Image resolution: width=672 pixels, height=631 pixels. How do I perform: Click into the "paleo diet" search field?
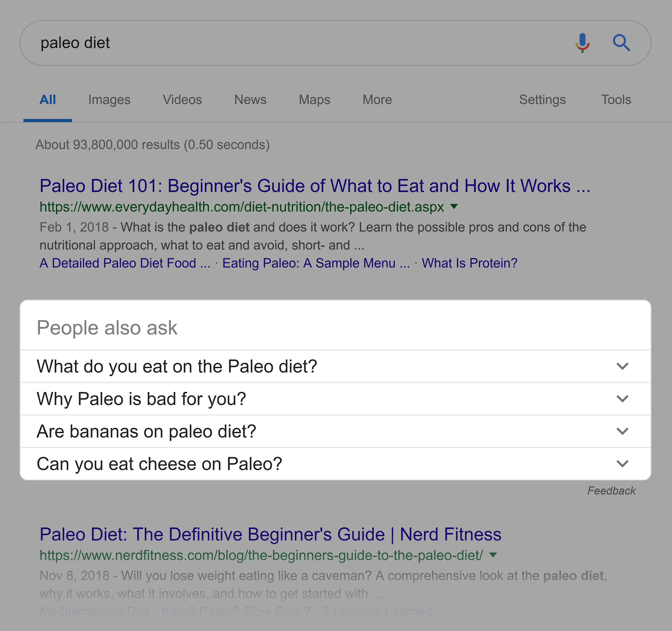(x=298, y=43)
